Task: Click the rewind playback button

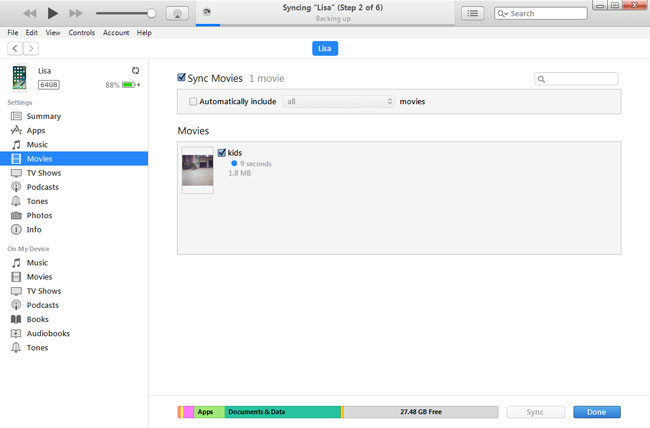Action: coord(29,13)
